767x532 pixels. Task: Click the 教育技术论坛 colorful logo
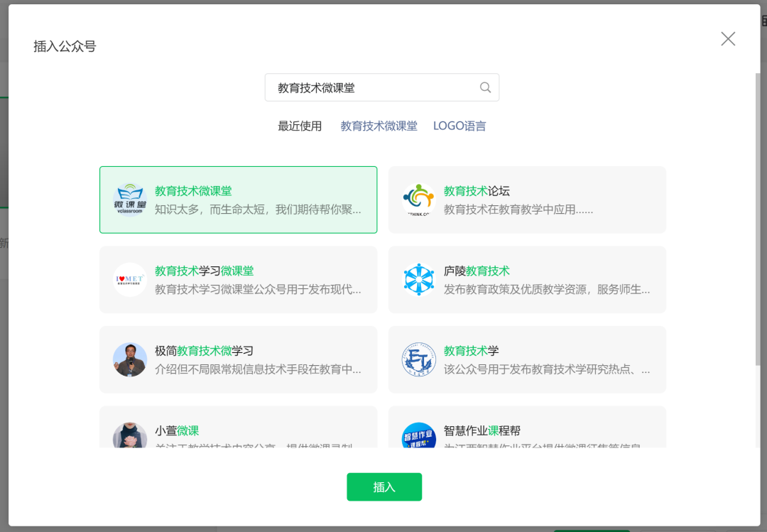[x=418, y=200]
